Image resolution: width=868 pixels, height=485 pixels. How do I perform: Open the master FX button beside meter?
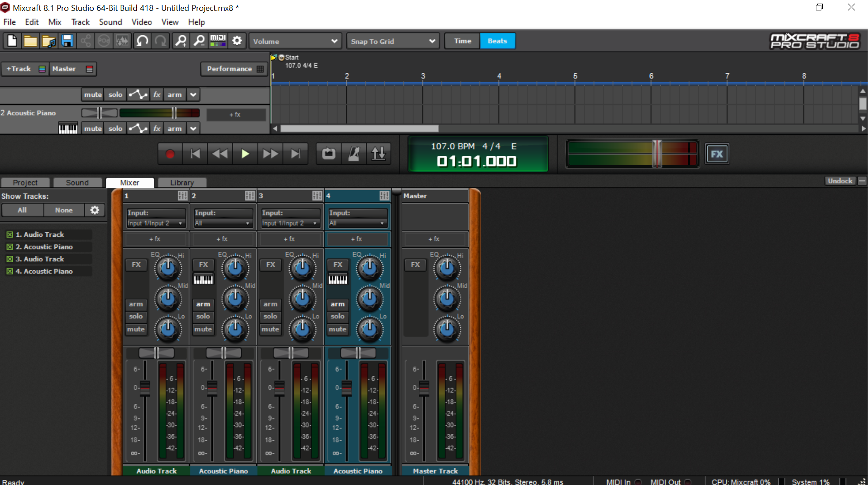pyautogui.click(x=717, y=154)
